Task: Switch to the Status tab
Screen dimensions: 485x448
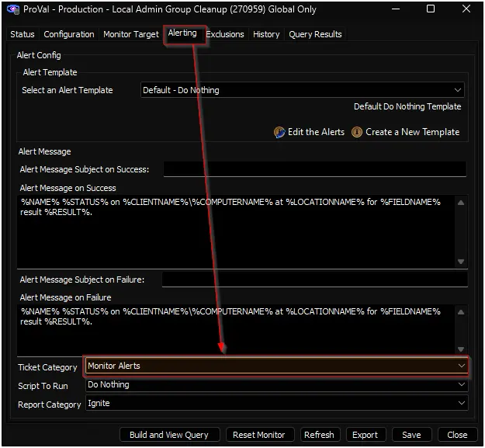Action: click(x=23, y=34)
